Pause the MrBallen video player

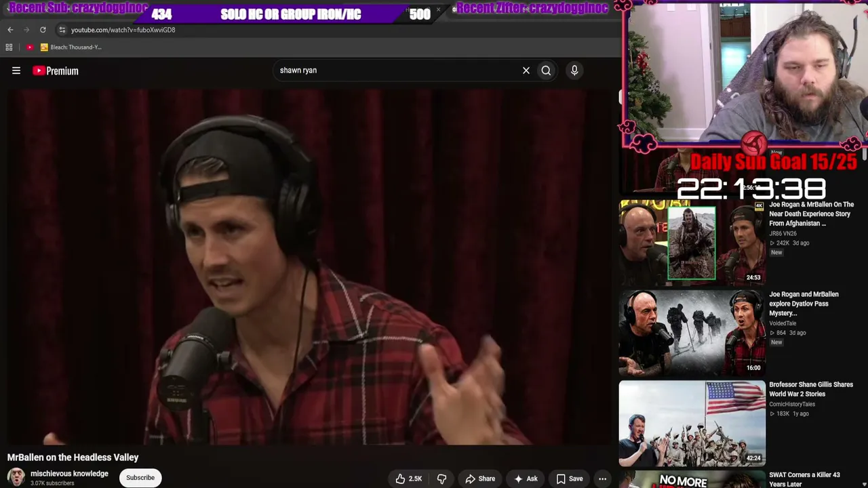[309, 267]
